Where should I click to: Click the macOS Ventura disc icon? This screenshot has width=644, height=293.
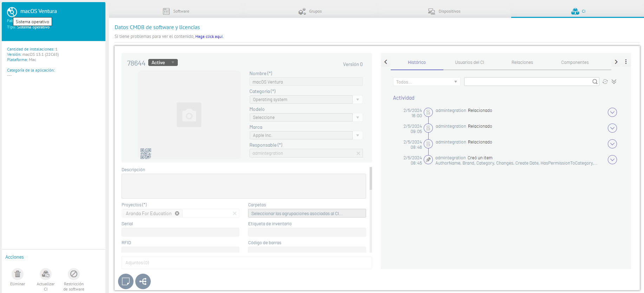(x=12, y=12)
